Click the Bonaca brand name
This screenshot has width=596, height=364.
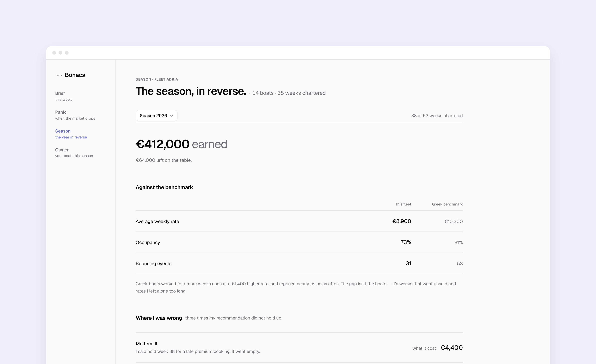coord(75,75)
